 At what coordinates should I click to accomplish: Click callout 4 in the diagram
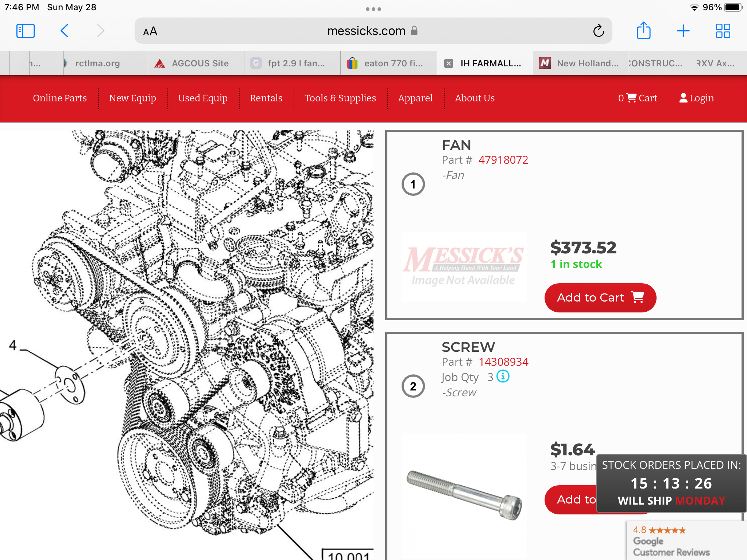pyautogui.click(x=13, y=345)
